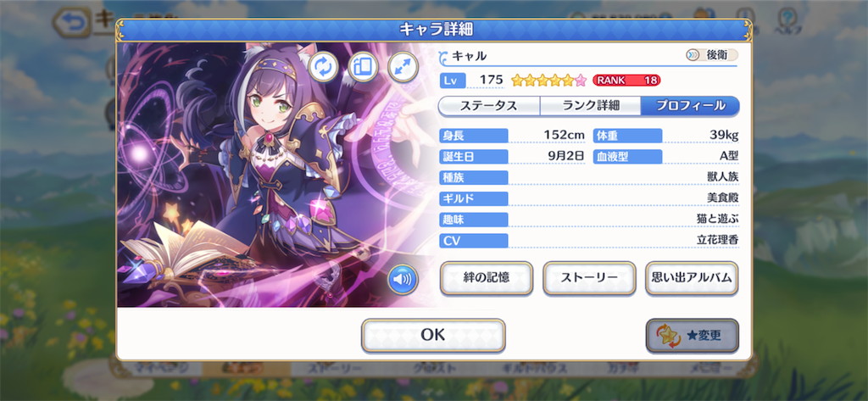868x401 pixels.
Task: Open the ランク詳細 tab
Action: pyautogui.click(x=590, y=106)
